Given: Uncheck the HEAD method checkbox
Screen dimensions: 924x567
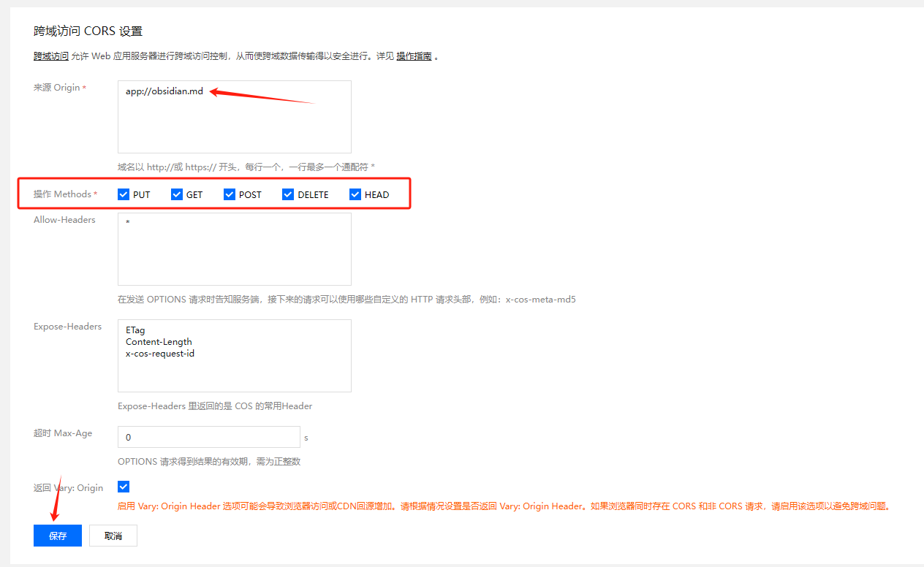Looking at the screenshot, I should pyautogui.click(x=355, y=194).
